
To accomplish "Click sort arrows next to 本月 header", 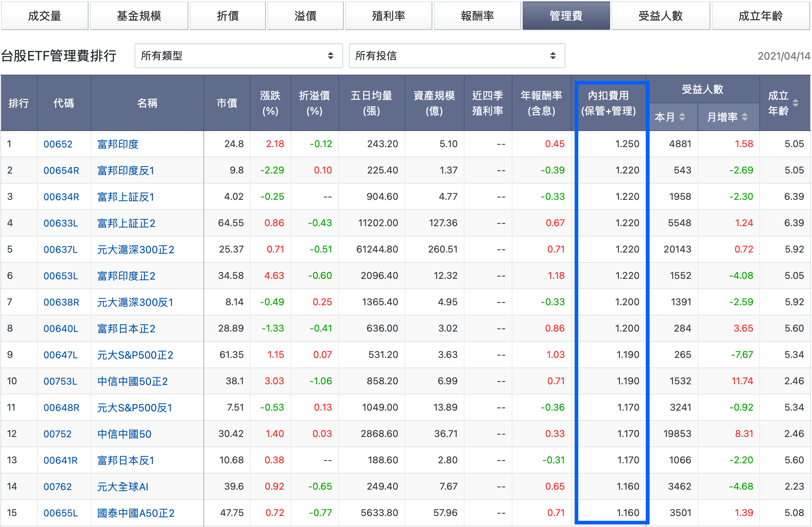I will point(682,117).
